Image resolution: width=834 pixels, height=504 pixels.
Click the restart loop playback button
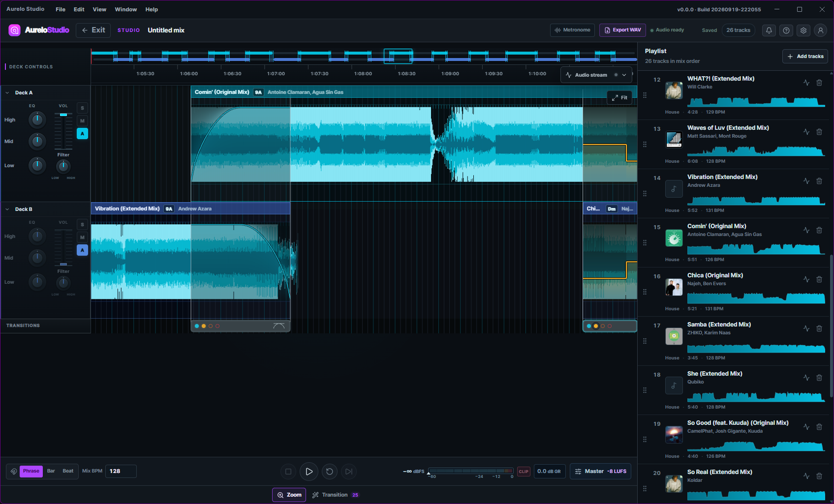tap(330, 472)
